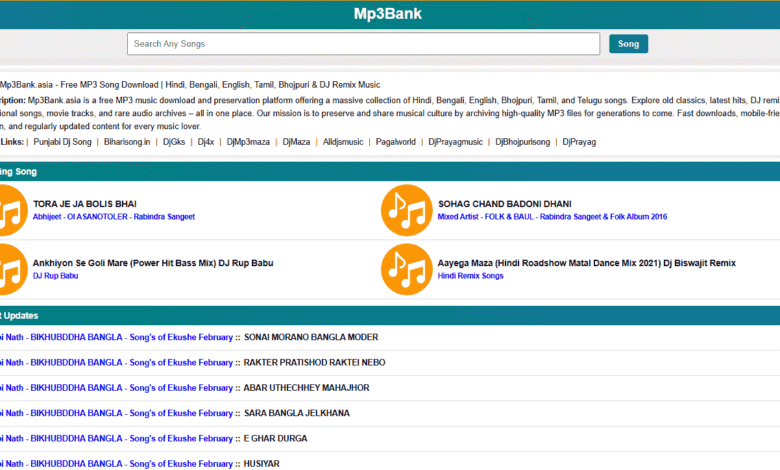Open album link beside ABAR UTHECHHEY MAHAJHOR
The image size is (780, 470).
click(x=116, y=388)
